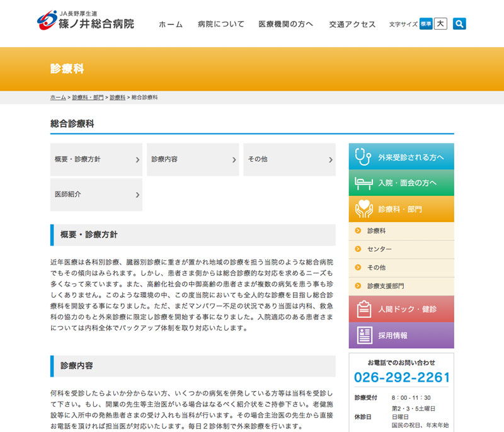Click 診療科 breadcrumb link
Screen dimensions: 504x432
pyautogui.click(x=118, y=98)
